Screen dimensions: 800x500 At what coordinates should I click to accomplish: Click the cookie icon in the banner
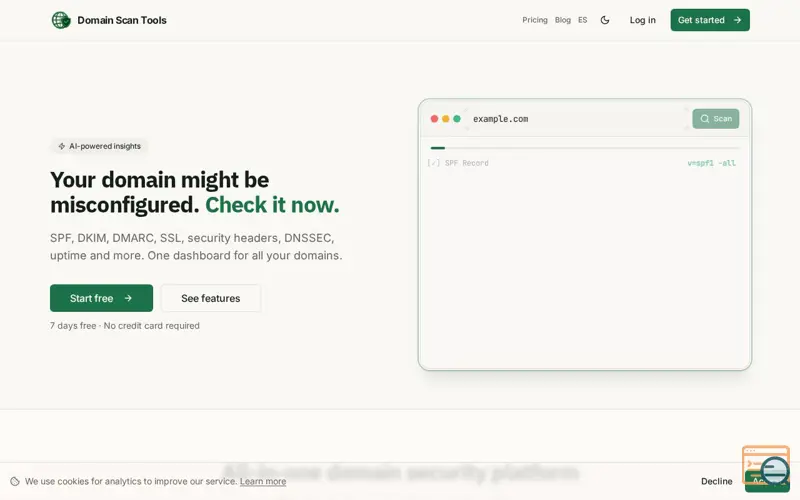[15, 481]
